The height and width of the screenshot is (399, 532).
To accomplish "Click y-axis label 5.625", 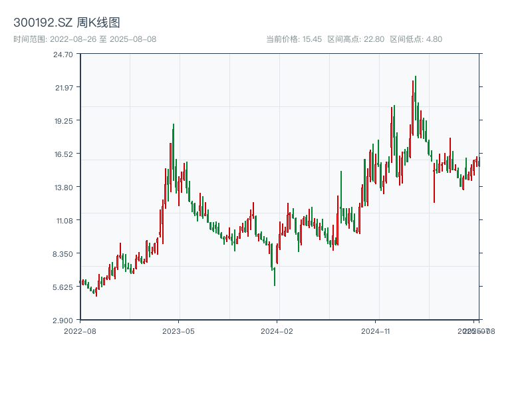I will pos(63,287).
